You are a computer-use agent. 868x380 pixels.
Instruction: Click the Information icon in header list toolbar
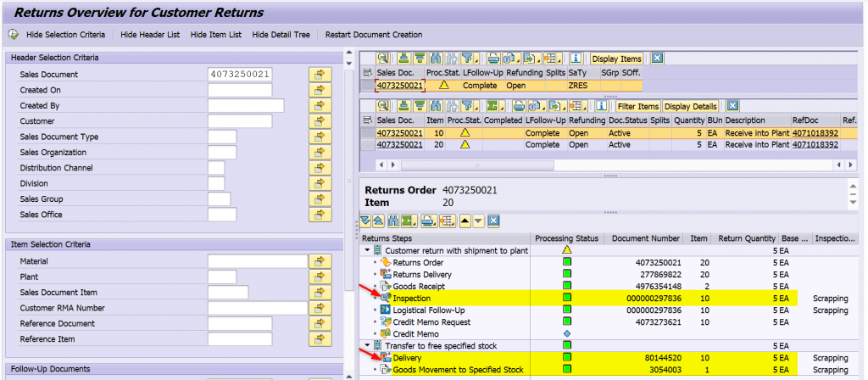tap(576, 59)
